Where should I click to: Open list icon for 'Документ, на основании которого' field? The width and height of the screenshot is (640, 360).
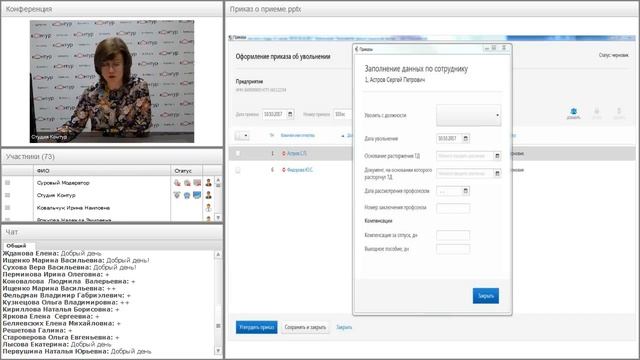click(x=497, y=173)
